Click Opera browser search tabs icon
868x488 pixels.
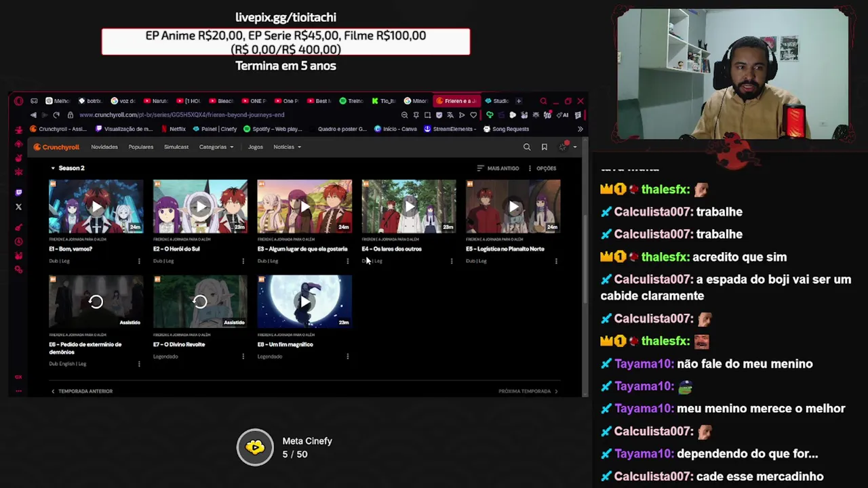(x=543, y=101)
